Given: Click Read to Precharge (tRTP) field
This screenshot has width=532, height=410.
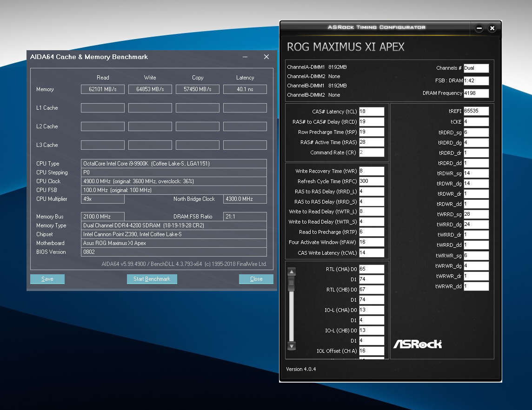Looking at the screenshot, I should [x=372, y=231].
